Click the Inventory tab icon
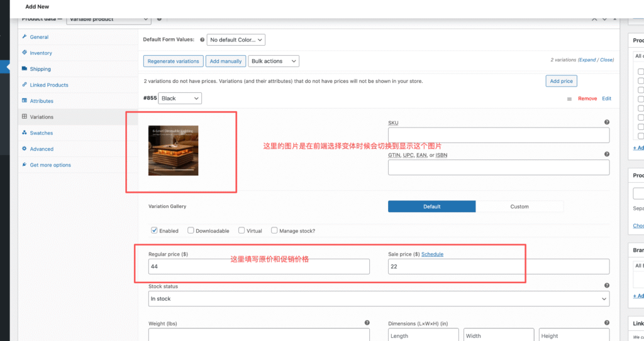Viewport: 644px width, 341px height. pos(25,53)
